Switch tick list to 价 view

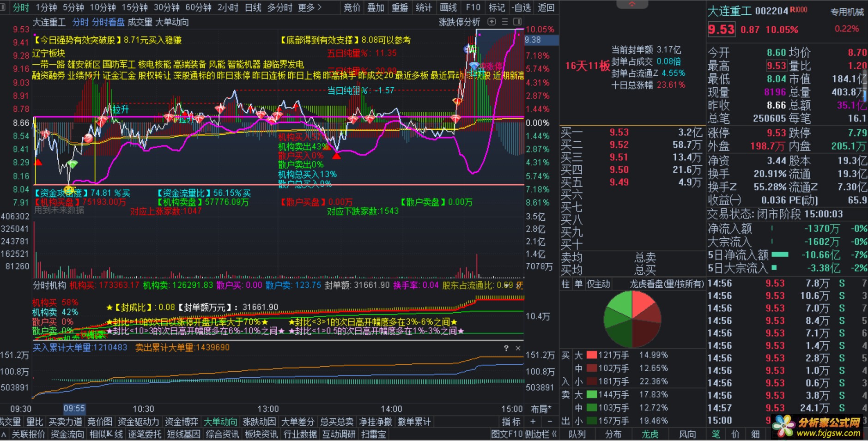click(x=735, y=434)
